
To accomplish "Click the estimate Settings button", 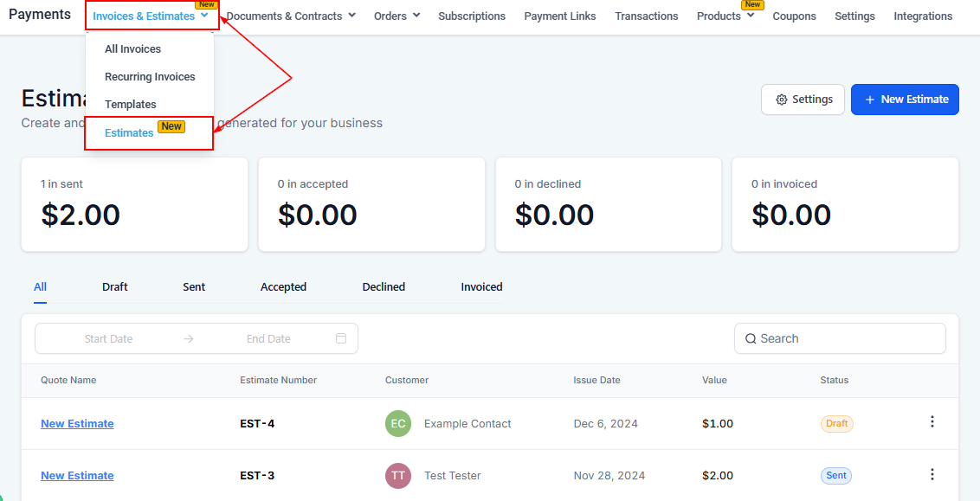I will tap(803, 100).
